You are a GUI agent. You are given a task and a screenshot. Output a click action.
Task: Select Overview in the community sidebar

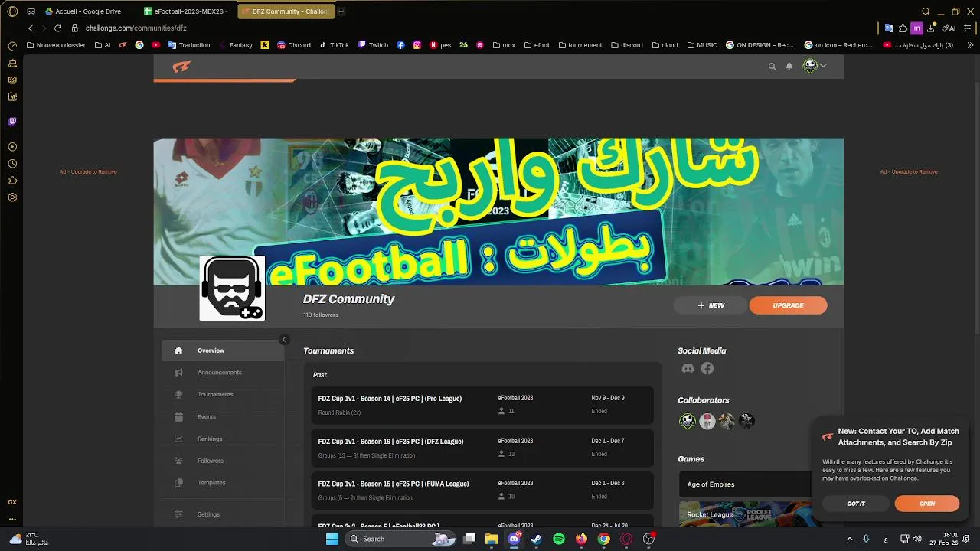pos(223,350)
